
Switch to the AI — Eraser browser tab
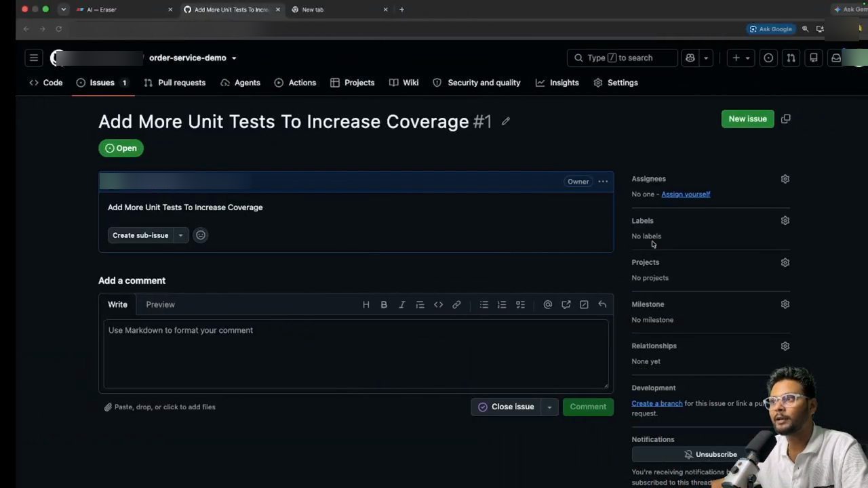pos(123,9)
